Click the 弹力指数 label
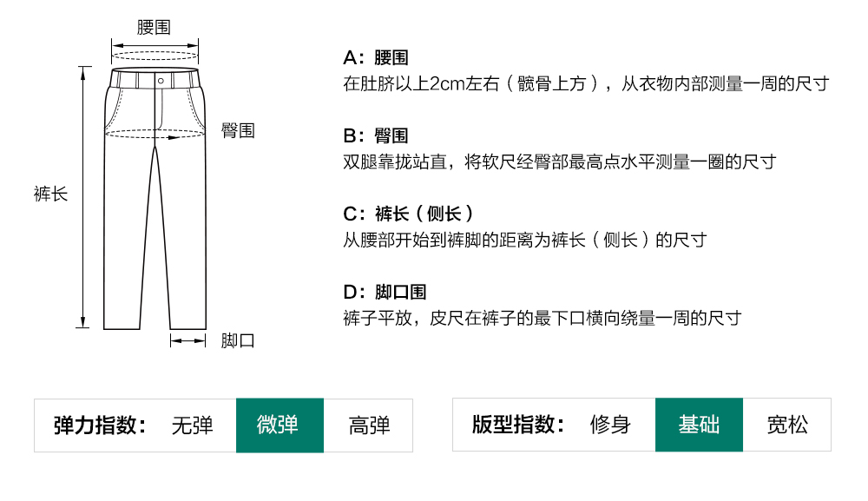Image resolution: width=868 pixels, height=501 pixels. [x=98, y=425]
